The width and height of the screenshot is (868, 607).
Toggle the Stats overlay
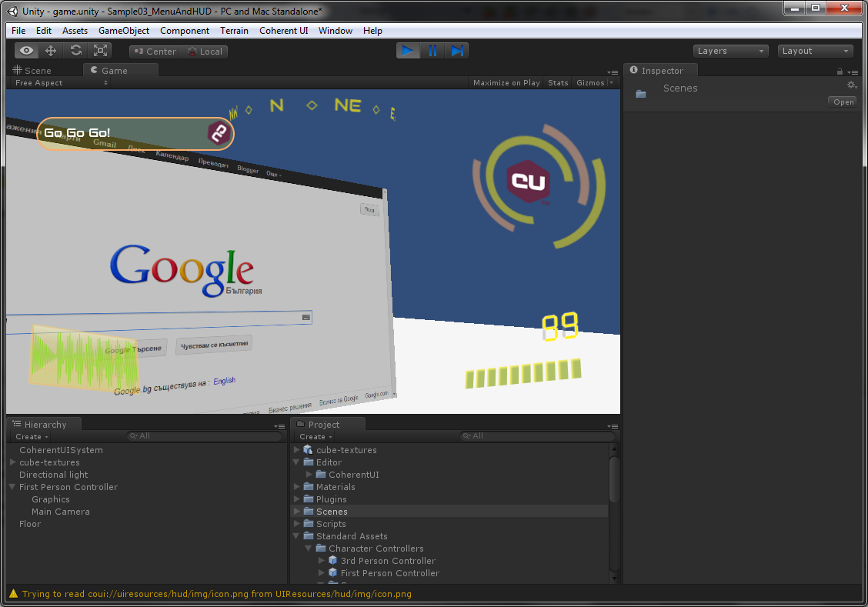click(558, 83)
